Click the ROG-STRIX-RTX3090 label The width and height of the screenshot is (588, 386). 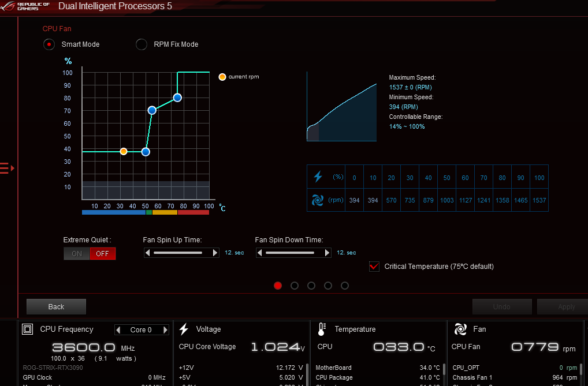(x=53, y=368)
